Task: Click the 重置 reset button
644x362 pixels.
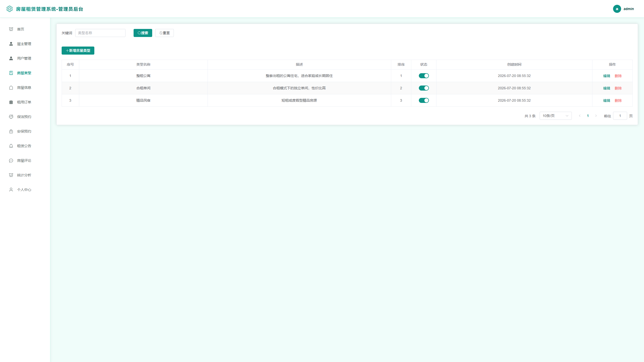Action: 165,33
